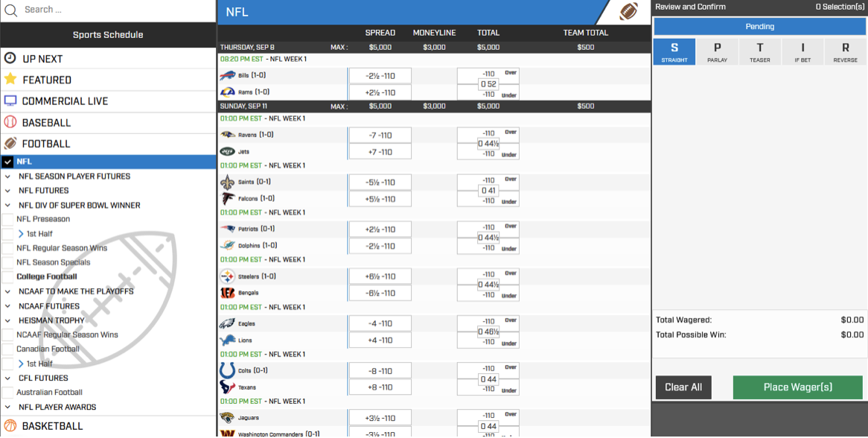
Task: Click the Football icon in the sidebar
Action: [10, 144]
